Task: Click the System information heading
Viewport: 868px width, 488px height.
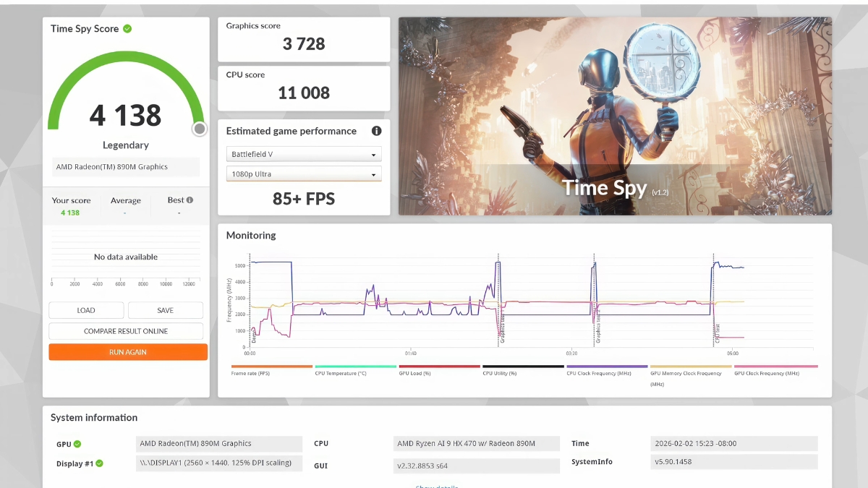Action: tap(94, 418)
